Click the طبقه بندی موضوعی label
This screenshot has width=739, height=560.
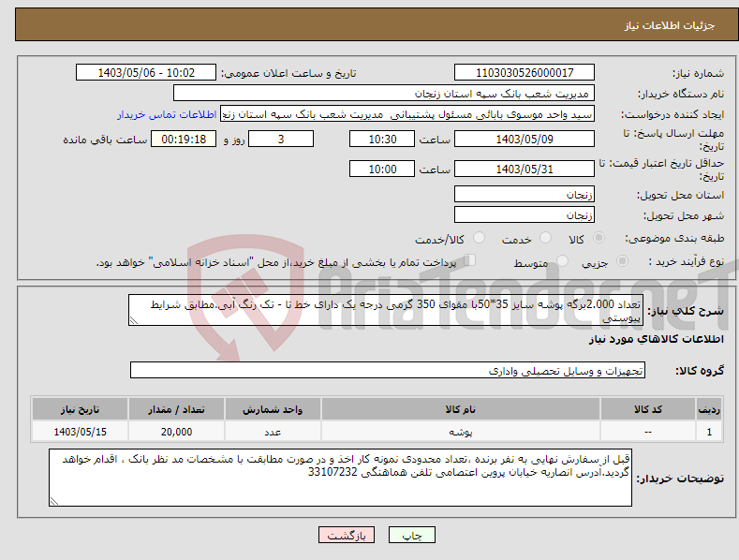674,238
